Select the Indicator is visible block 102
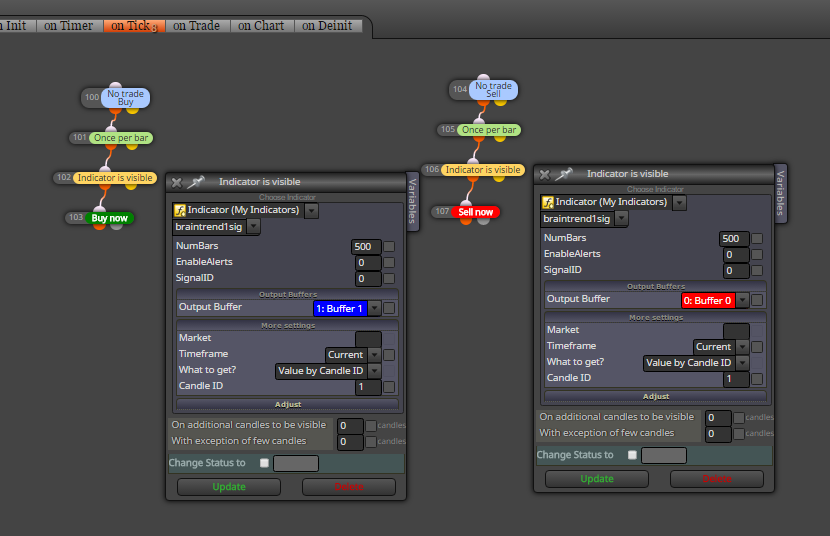Image resolution: width=830 pixels, height=536 pixels. pyautogui.click(x=115, y=178)
